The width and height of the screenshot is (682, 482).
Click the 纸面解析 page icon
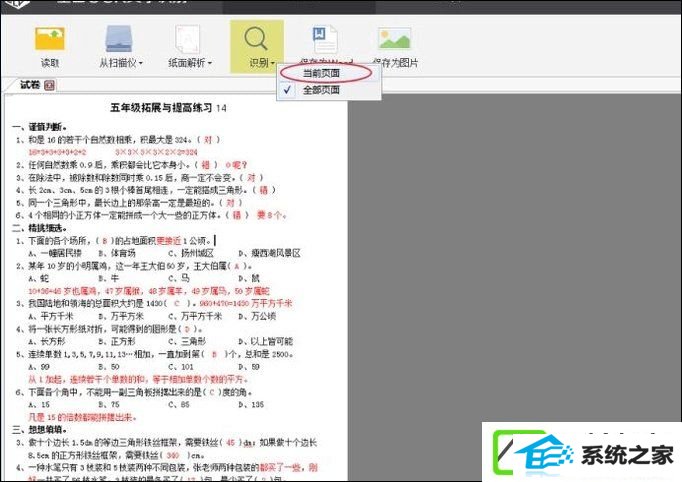(x=187, y=39)
